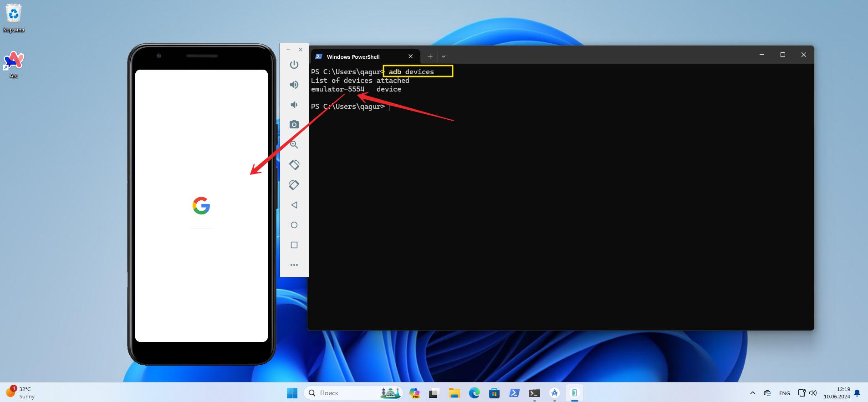The image size is (868, 402).
Task: Open the volume speaker tray icon
Action: [813, 393]
